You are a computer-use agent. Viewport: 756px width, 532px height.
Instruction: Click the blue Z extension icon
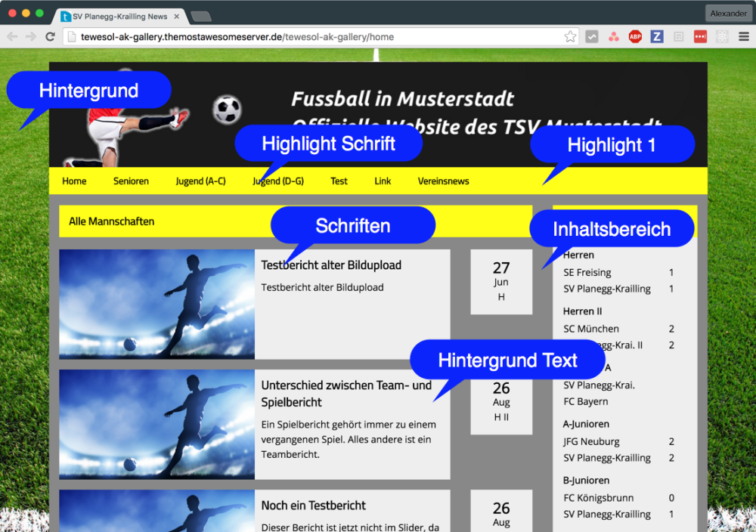tap(657, 36)
